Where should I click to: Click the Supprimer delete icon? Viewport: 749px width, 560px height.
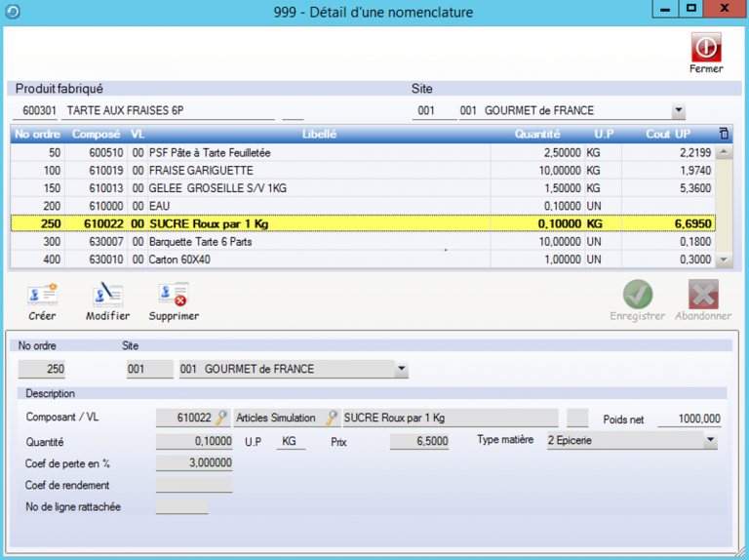pos(174,295)
